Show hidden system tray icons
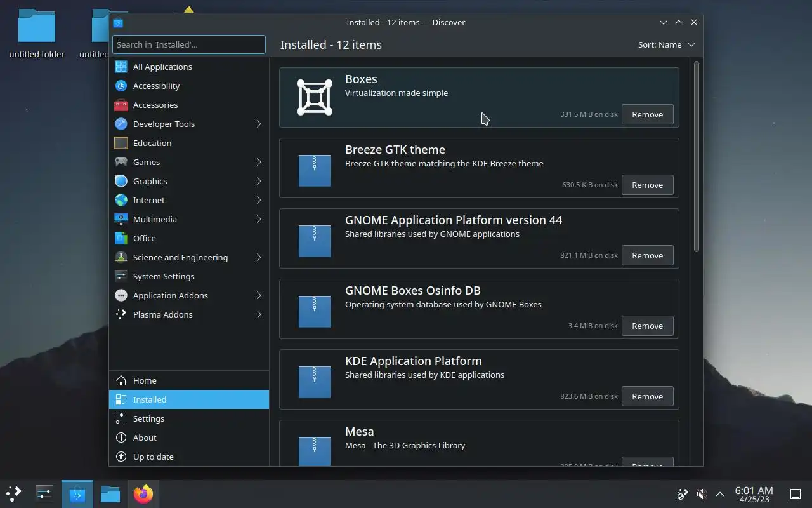 coord(720,493)
